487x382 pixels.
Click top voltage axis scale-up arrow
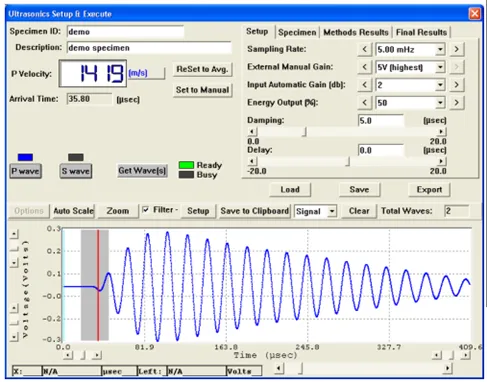click(14, 234)
